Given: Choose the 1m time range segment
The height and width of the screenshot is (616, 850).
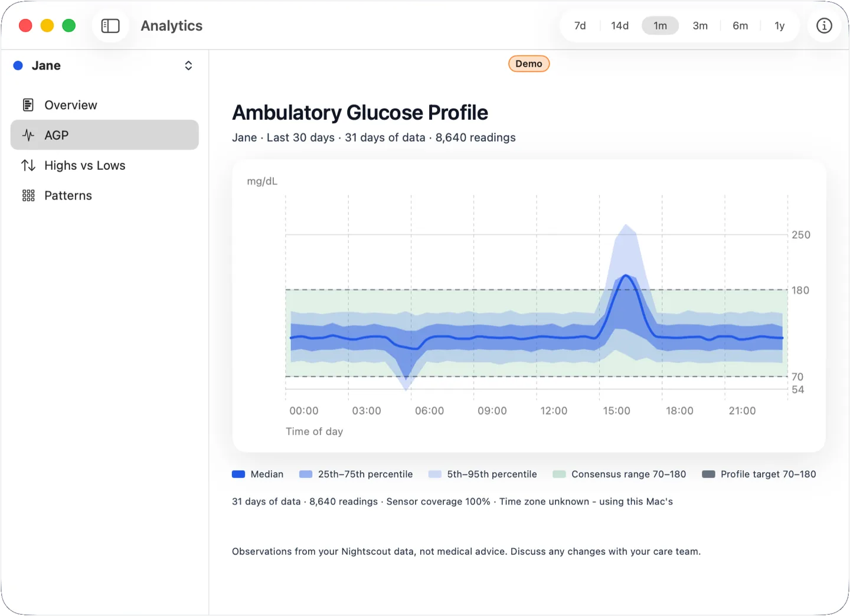Looking at the screenshot, I should pos(660,26).
